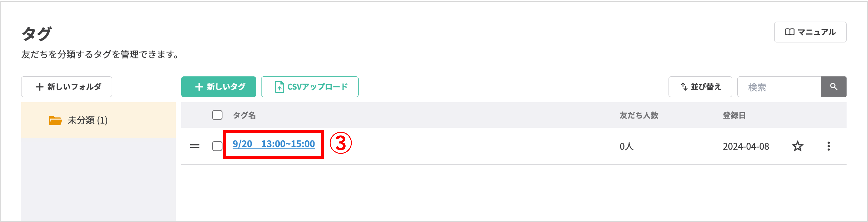Image resolution: width=868 pixels, height=222 pixels.
Task: Check the checkbox for tag 9/20 13:00~15:00
Action: [217, 146]
